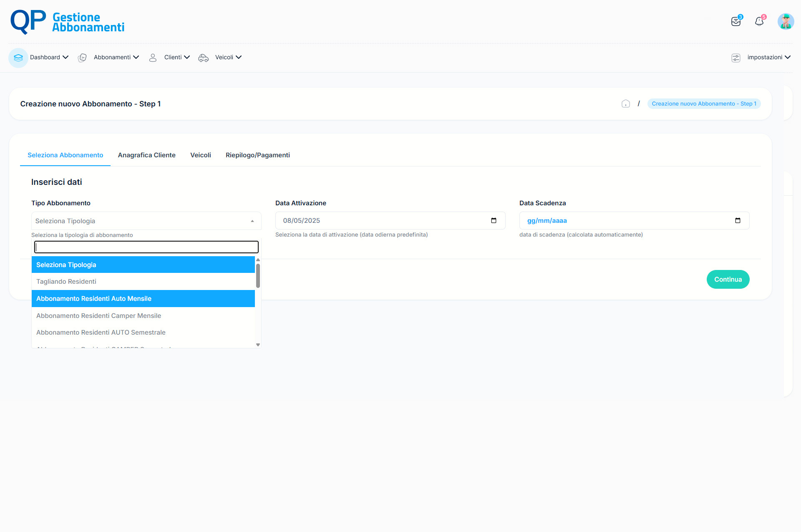The image size is (801, 532).
Task: Switch to Riepilogo/Pagamenti tab
Action: (257, 155)
